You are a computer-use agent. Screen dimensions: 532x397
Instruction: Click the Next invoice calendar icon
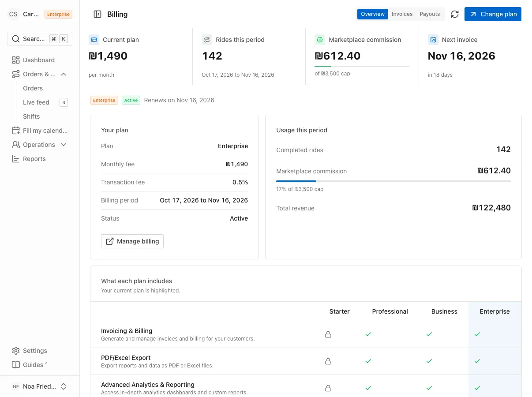click(x=433, y=40)
